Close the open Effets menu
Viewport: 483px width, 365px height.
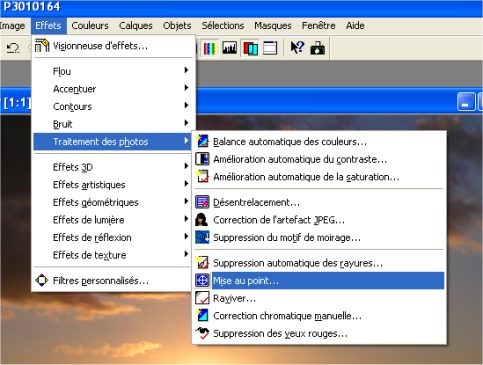click(x=49, y=26)
